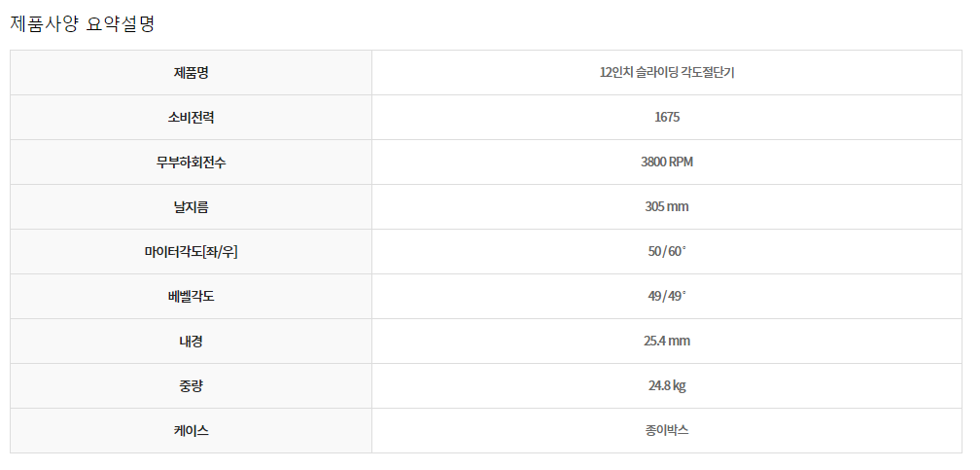
Task: Select the 12인치 슬라이딩 각도절단기 product name text
Action: (x=666, y=73)
